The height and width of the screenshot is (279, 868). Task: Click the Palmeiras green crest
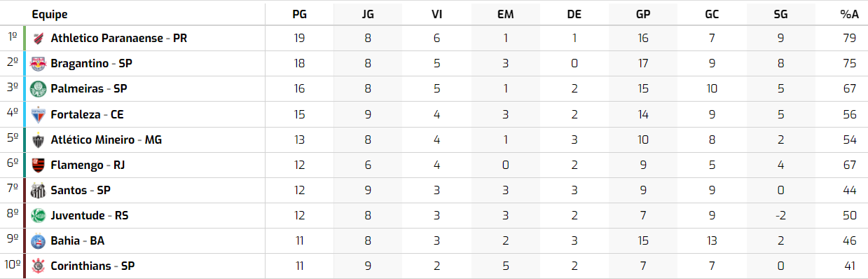pyautogui.click(x=38, y=89)
